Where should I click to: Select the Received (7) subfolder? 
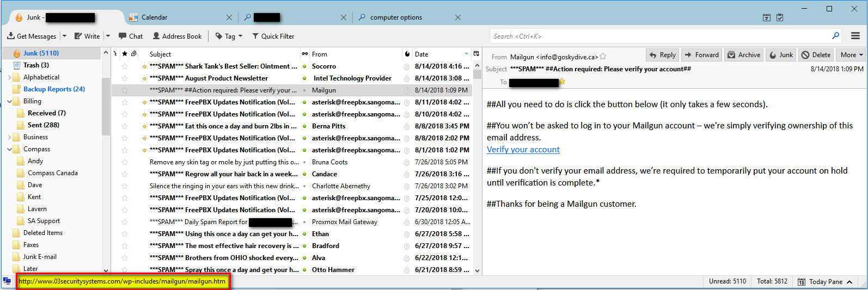46,113
